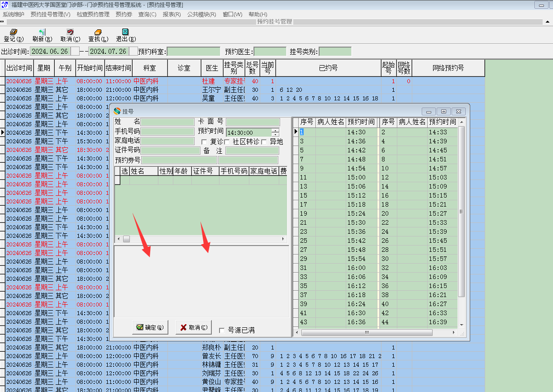Click the 手机号码 input field
Viewport: 553px width, 392px height.
[167, 132]
